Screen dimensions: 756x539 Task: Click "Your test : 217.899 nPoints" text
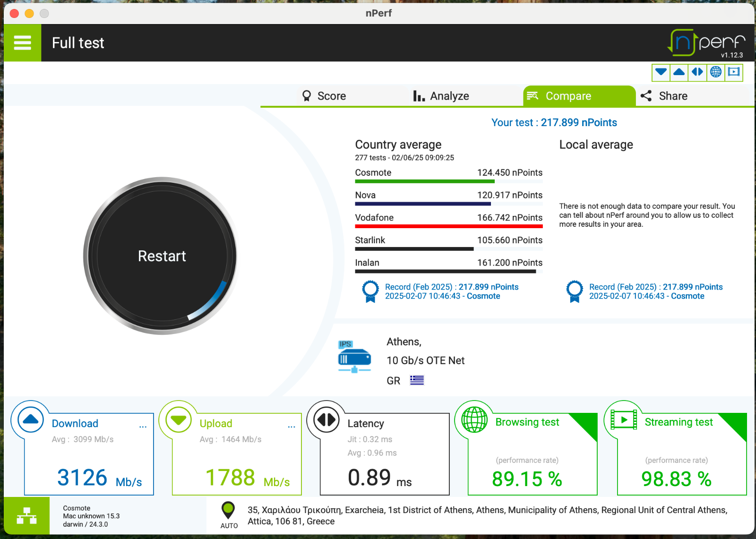[x=554, y=122]
